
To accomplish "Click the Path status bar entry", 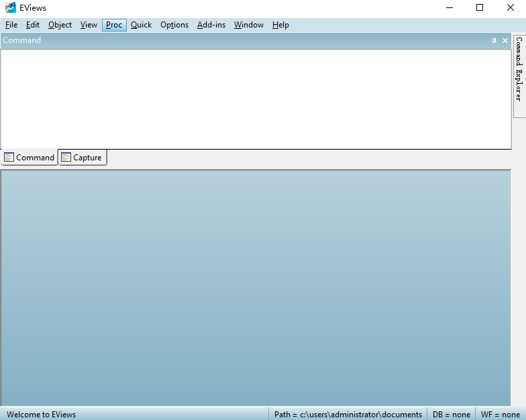I will [x=348, y=415].
